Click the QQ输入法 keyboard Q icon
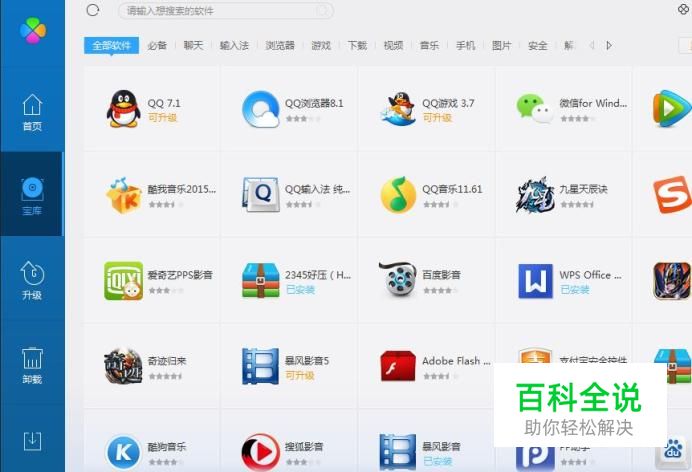The image size is (692, 472). click(x=261, y=195)
